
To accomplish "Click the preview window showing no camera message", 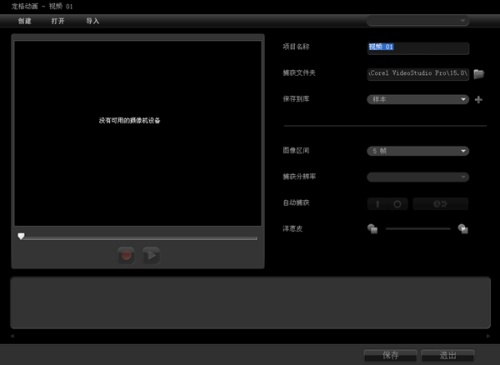I will pos(138,133).
